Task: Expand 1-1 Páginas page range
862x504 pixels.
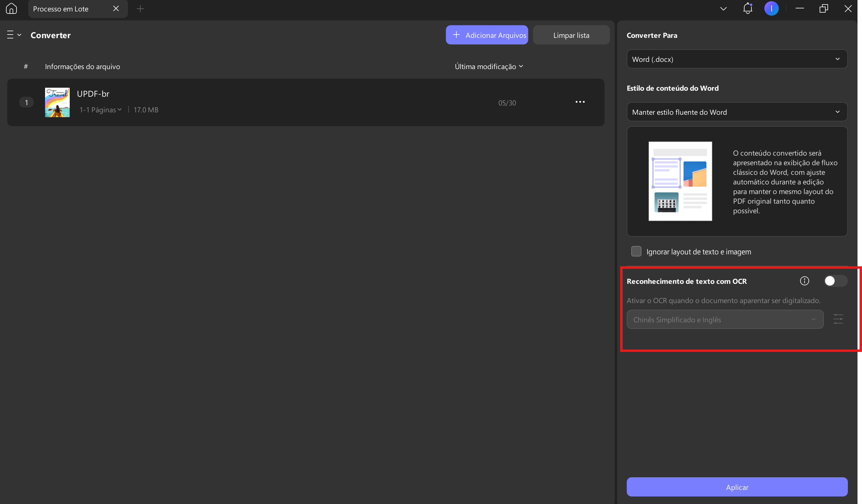Action: (100, 110)
